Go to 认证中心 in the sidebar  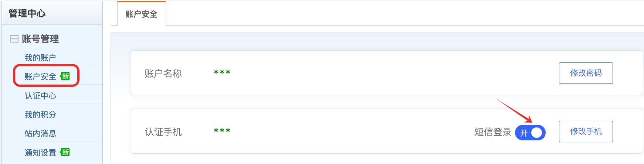point(40,96)
